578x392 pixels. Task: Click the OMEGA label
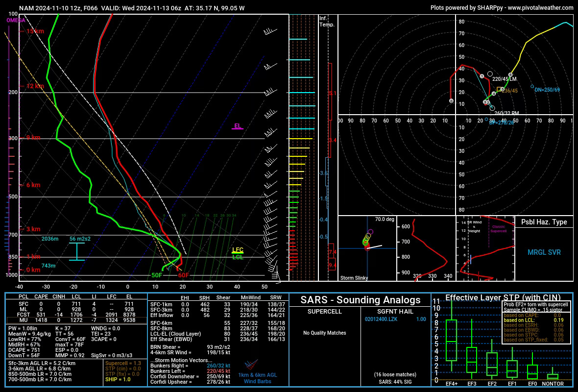pos(16,20)
